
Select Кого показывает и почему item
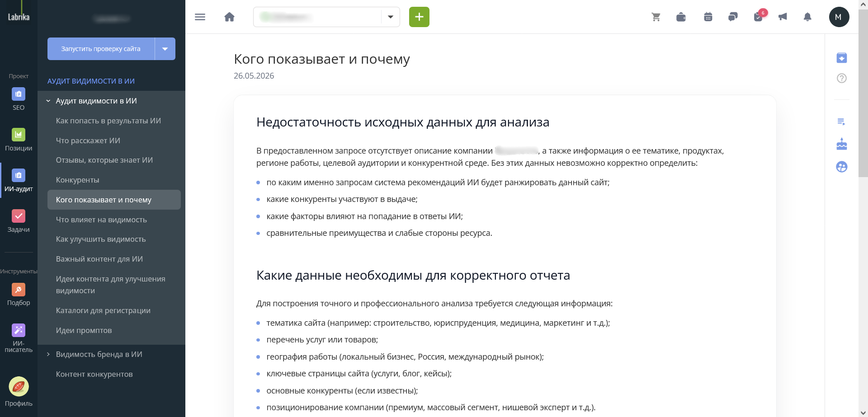(x=114, y=200)
